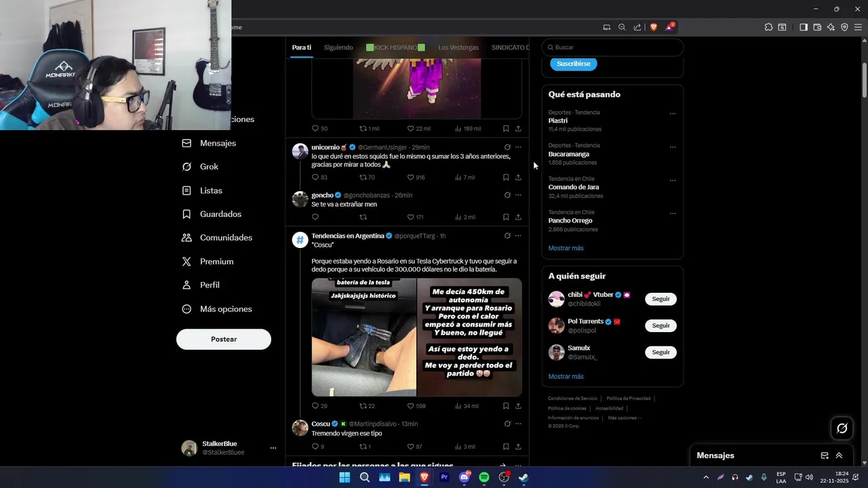Like the unicornio post
Screen dimensions: 868x488
[x=410, y=178]
